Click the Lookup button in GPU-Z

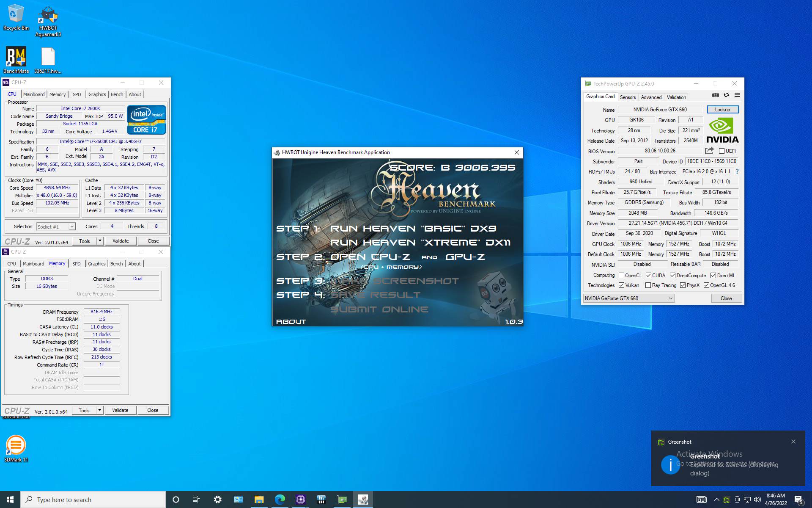pyautogui.click(x=722, y=110)
